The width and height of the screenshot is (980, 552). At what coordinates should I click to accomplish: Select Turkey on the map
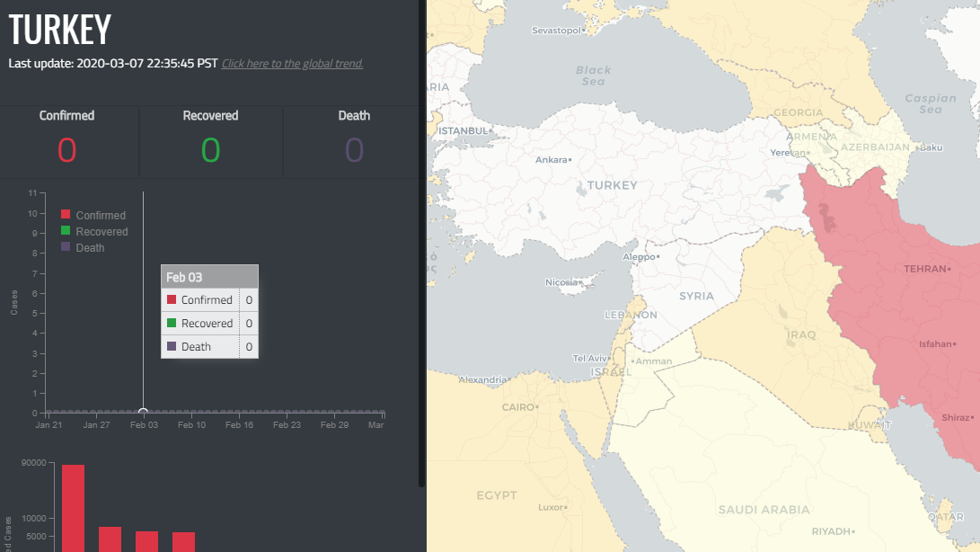pyautogui.click(x=612, y=185)
